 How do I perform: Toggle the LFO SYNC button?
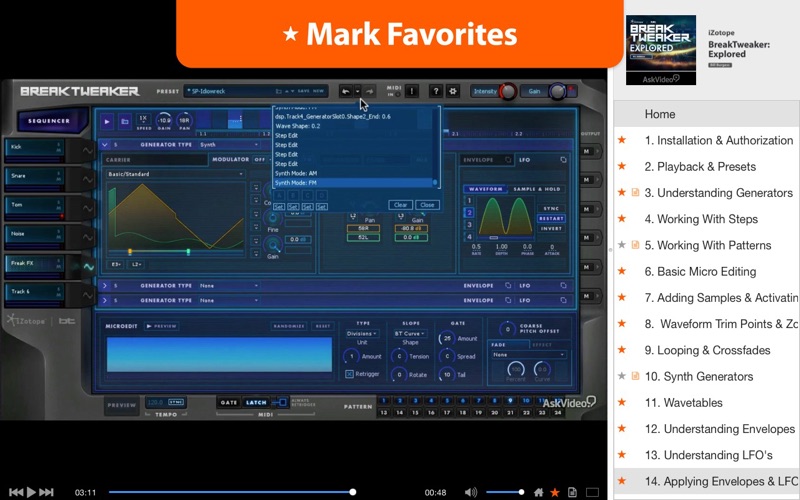pyautogui.click(x=551, y=209)
